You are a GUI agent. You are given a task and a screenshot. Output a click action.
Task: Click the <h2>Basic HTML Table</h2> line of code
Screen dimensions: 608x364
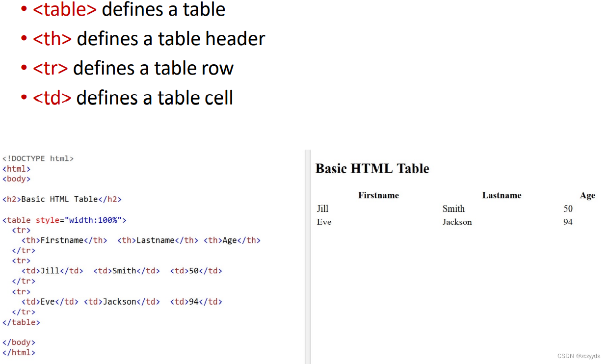[x=62, y=199]
